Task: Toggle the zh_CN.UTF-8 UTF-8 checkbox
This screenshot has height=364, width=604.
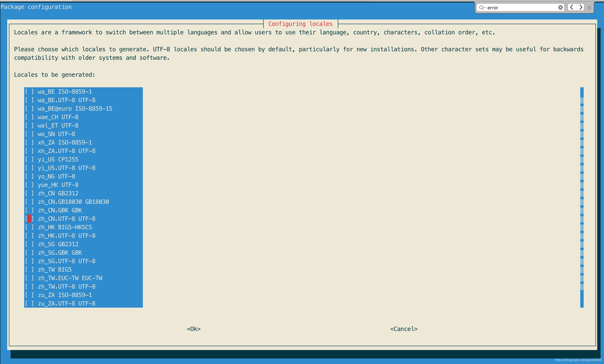Action: point(29,219)
